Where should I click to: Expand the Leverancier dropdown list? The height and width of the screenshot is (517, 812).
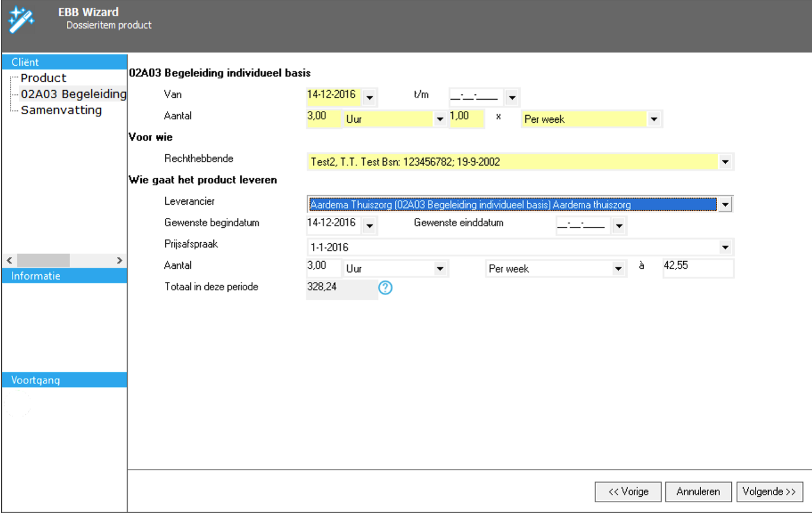pyautogui.click(x=725, y=205)
